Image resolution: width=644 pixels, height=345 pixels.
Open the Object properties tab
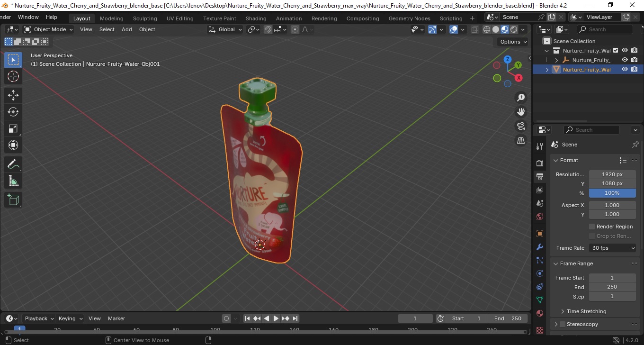pos(540,234)
